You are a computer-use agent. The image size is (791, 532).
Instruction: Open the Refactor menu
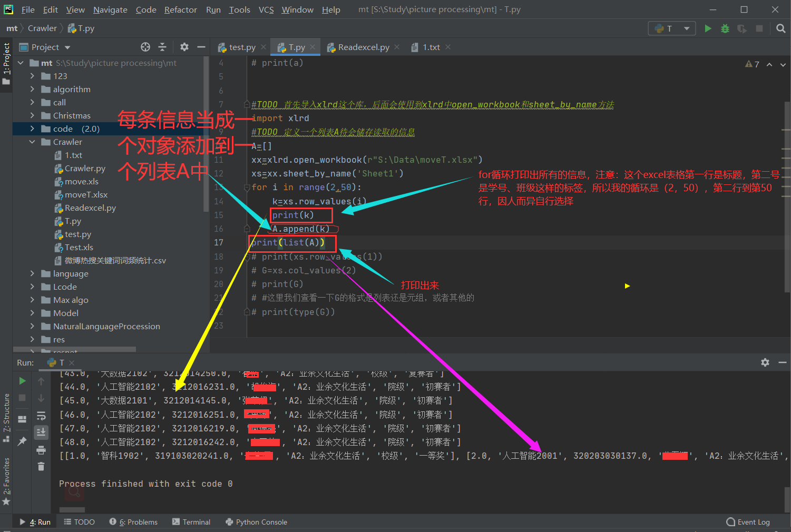tap(180, 9)
